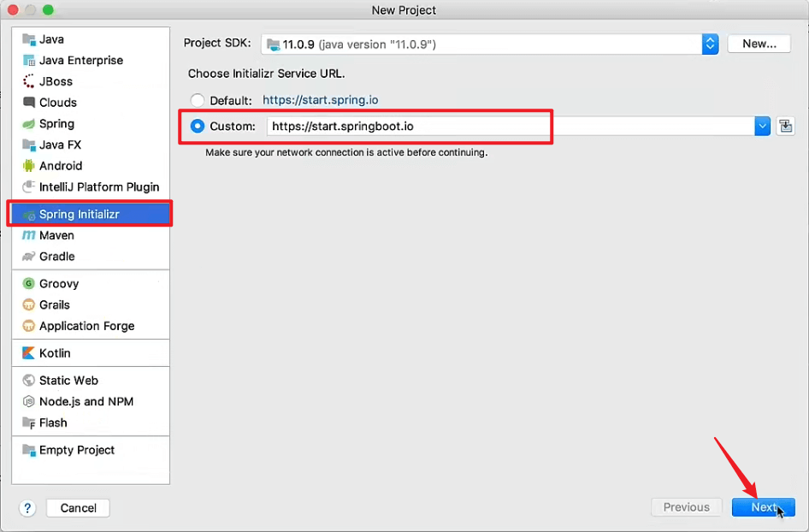Select the Custom service URL radio button

click(x=197, y=126)
